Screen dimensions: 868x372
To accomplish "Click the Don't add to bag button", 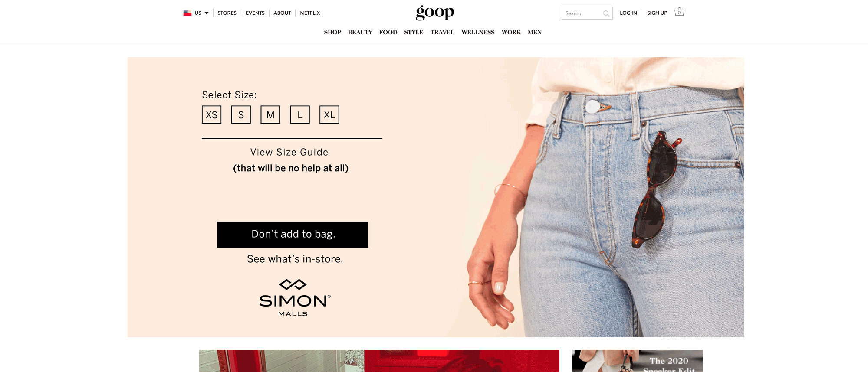I will [293, 235].
